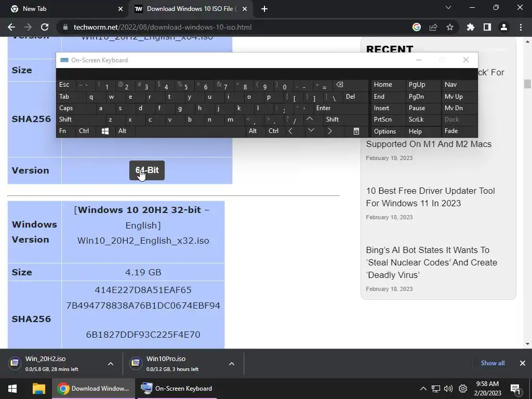Toggle the Nav key
Viewport: 532px width, 399px height.
[x=459, y=85]
